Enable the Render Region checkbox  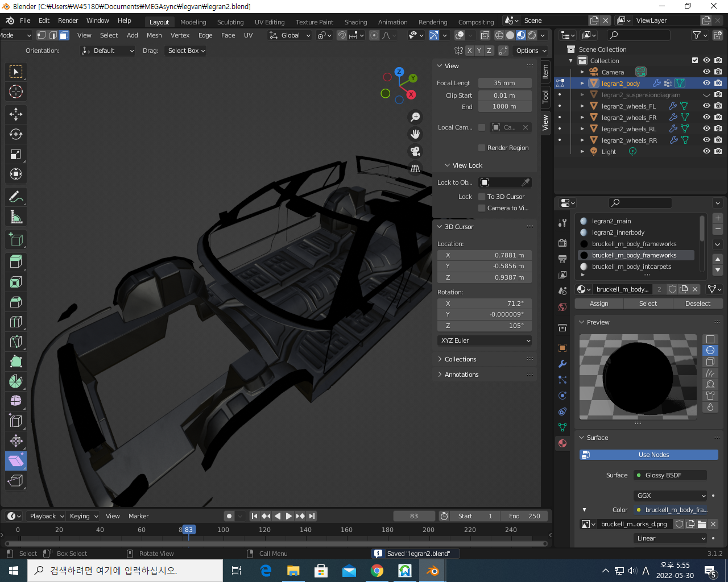482,148
